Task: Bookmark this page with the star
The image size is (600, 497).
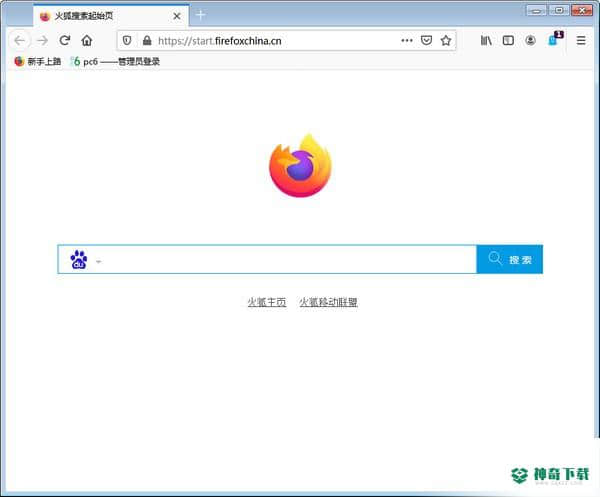Action: pos(446,40)
